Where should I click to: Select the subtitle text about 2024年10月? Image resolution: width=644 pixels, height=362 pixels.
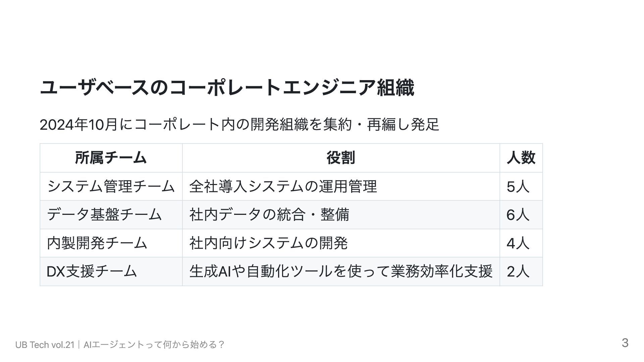click(239, 125)
